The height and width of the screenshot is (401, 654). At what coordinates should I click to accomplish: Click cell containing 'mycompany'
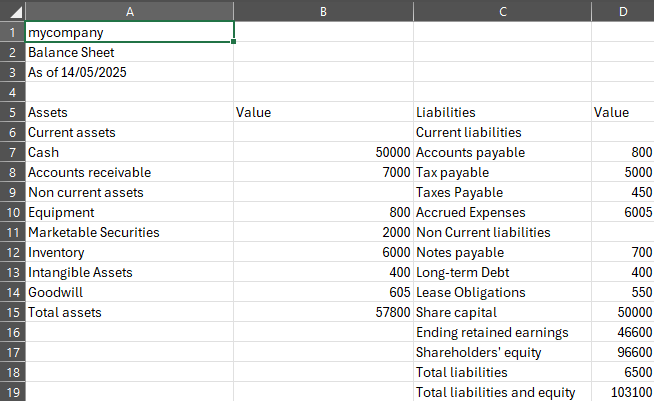click(130, 32)
